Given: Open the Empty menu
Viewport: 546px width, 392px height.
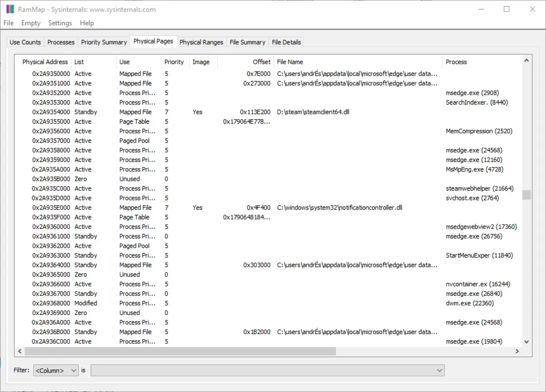Looking at the screenshot, I should click(x=30, y=23).
